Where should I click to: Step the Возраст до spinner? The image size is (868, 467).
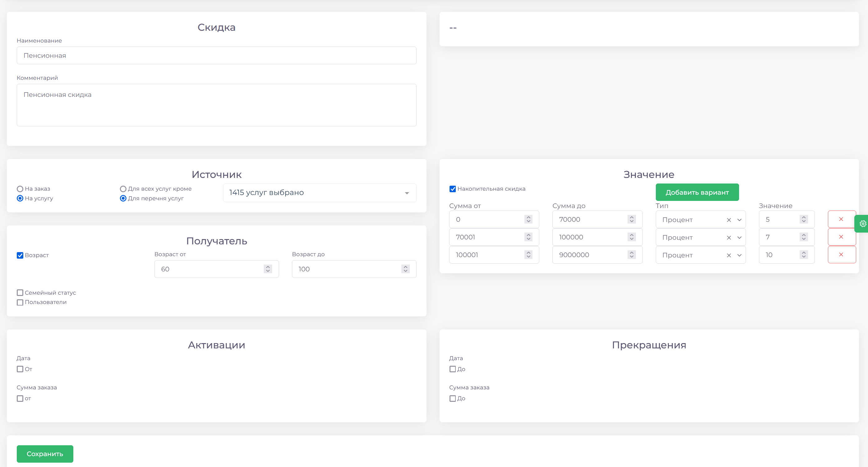[405, 269]
